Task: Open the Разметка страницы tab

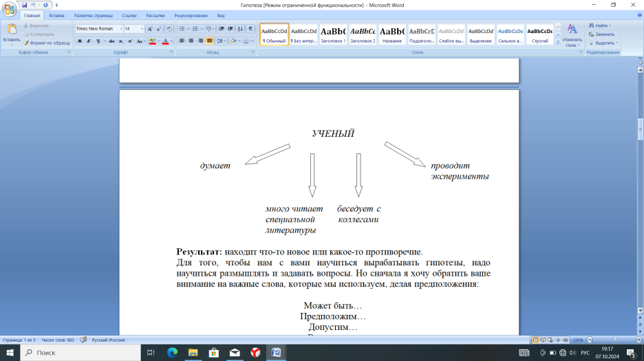Action: tap(94, 16)
